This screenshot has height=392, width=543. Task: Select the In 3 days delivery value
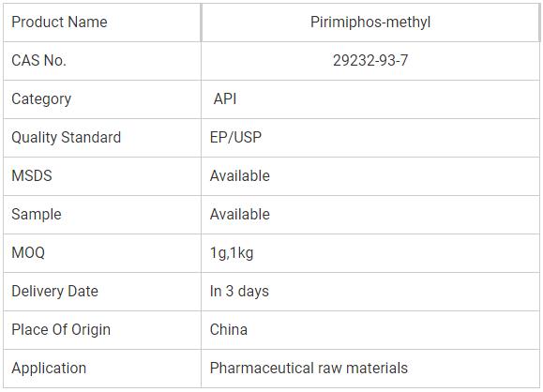point(239,292)
